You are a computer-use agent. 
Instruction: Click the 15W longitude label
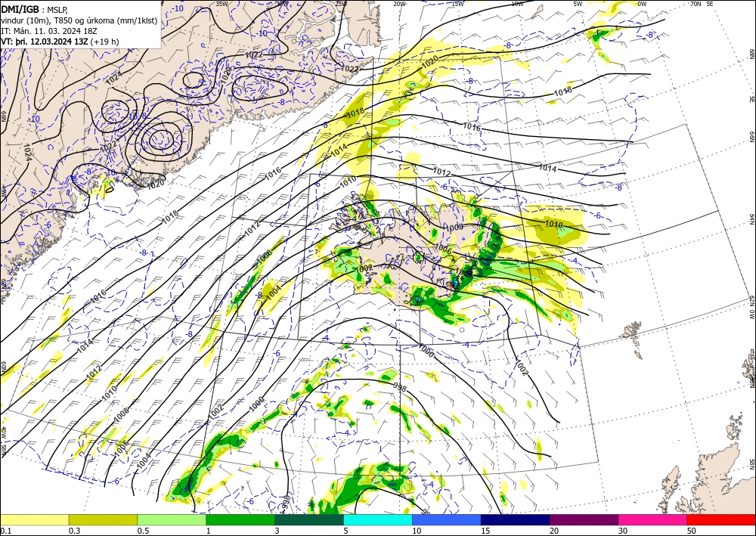pyautogui.click(x=457, y=3)
